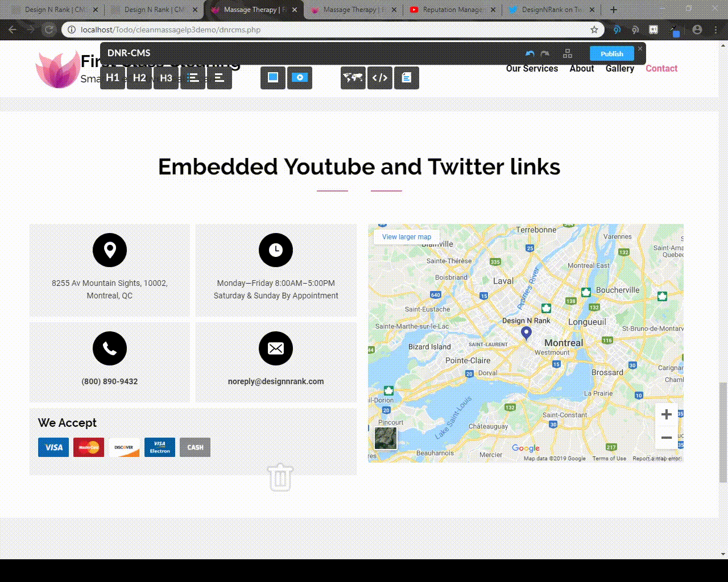Zoom in on the Google map

coord(667,415)
